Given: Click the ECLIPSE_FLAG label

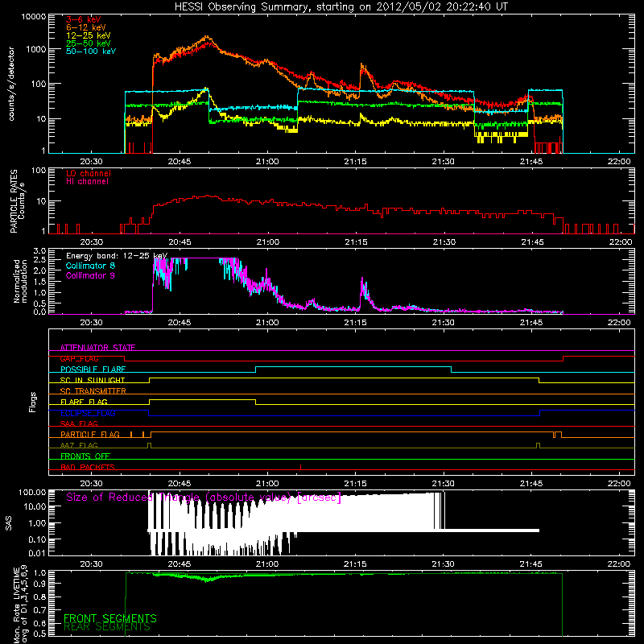Looking at the screenshot, I should tap(88, 413).
